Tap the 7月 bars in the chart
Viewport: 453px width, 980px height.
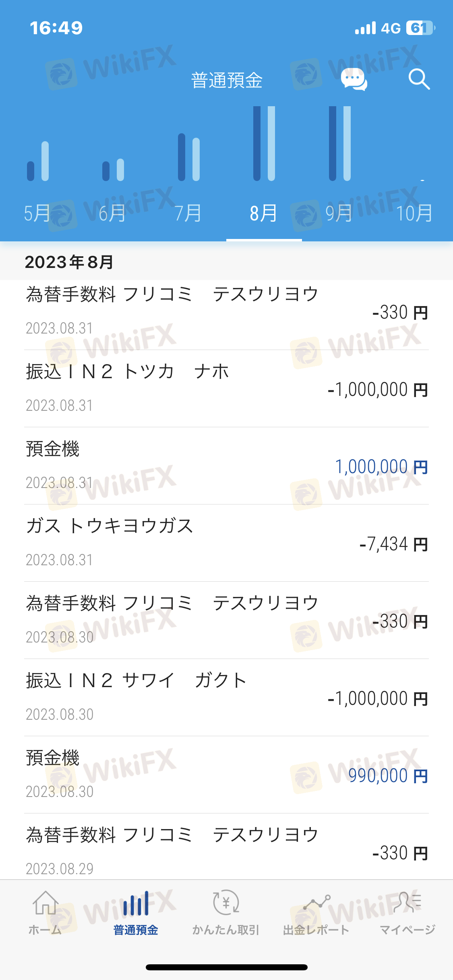tap(189, 157)
